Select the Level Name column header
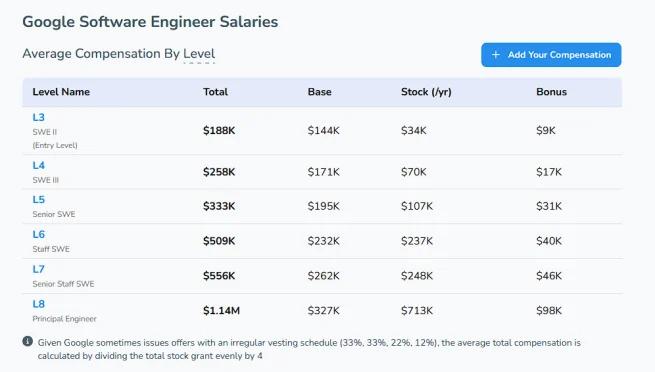Viewport: 655px width, 372px height. tap(61, 92)
